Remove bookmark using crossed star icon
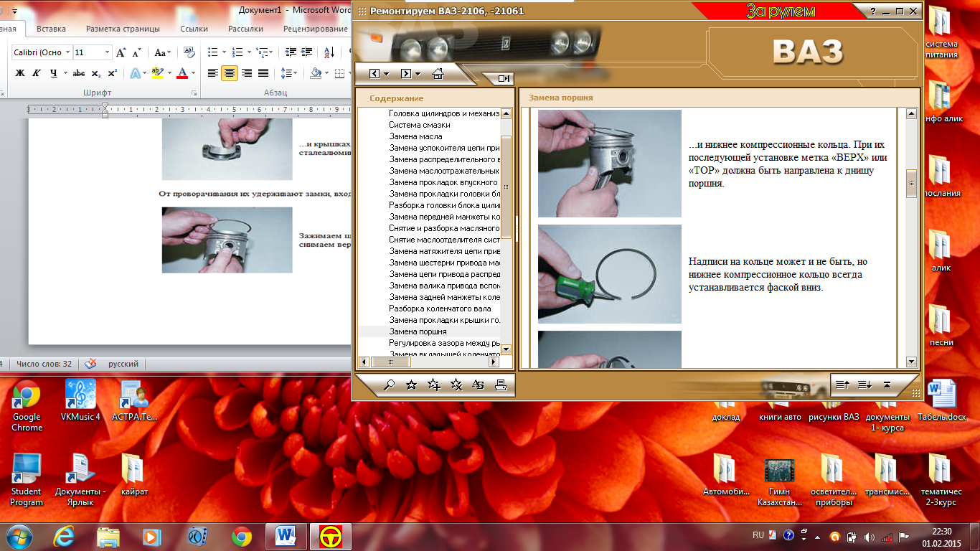980x551 pixels. (x=456, y=385)
